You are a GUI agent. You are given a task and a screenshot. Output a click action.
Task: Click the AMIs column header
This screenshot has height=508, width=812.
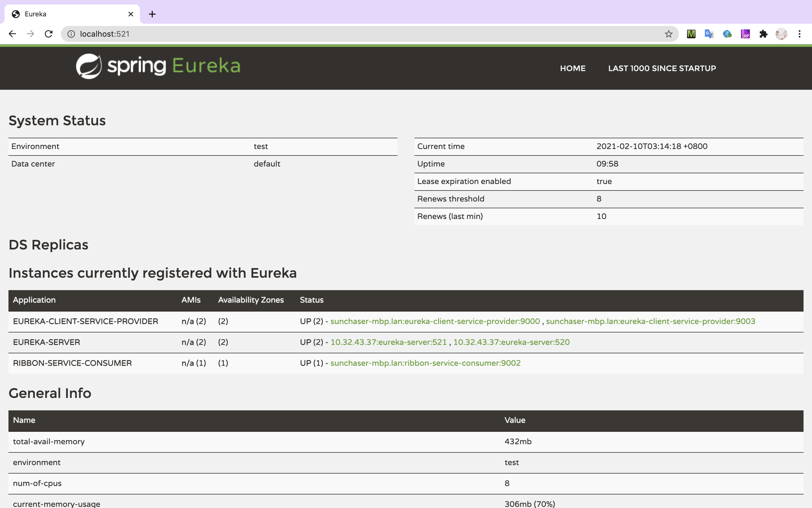(x=191, y=300)
